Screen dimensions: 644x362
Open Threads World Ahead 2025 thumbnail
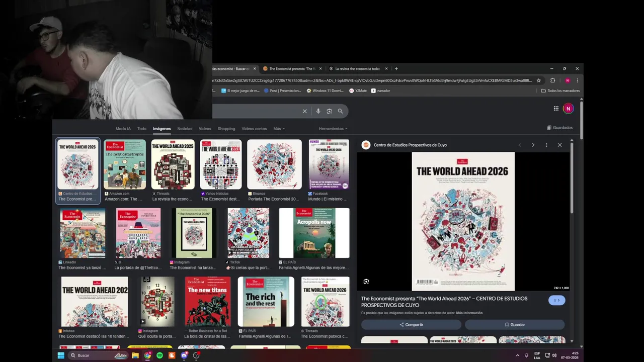173,164
